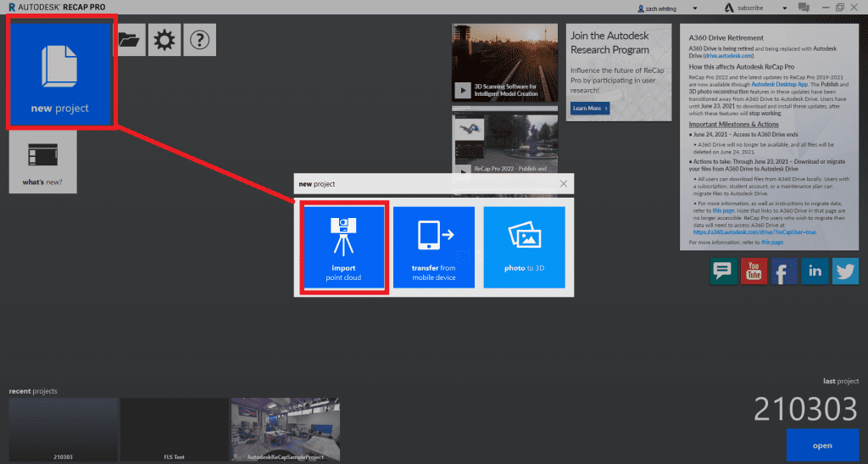Screen dimensions: 868x464
Task: Follow the drive.autodesk.com link
Action: coord(728,56)
